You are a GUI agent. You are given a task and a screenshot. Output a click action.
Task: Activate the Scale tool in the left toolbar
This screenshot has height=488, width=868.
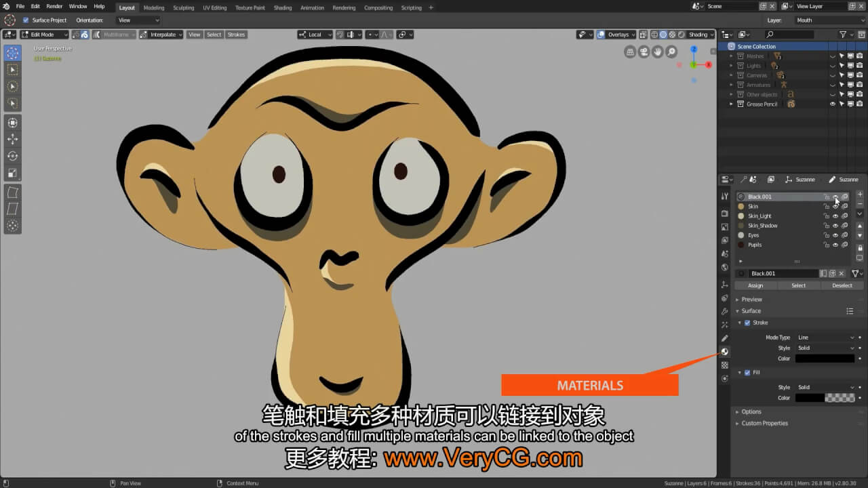click(x=12, y=173)
